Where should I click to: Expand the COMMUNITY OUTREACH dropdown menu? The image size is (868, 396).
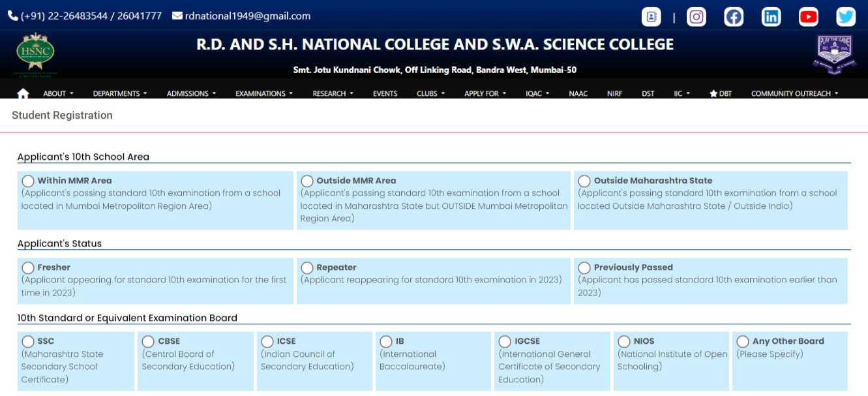[795, 94]
